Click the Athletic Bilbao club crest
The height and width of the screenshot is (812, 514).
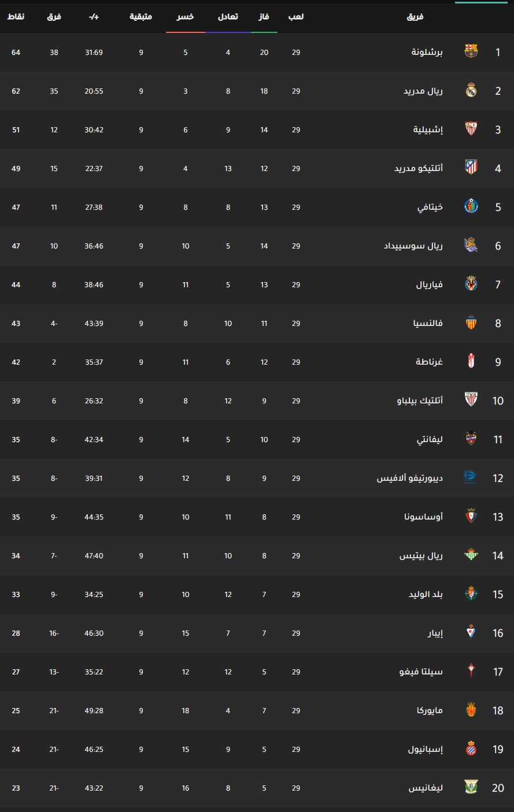(471, 401)
